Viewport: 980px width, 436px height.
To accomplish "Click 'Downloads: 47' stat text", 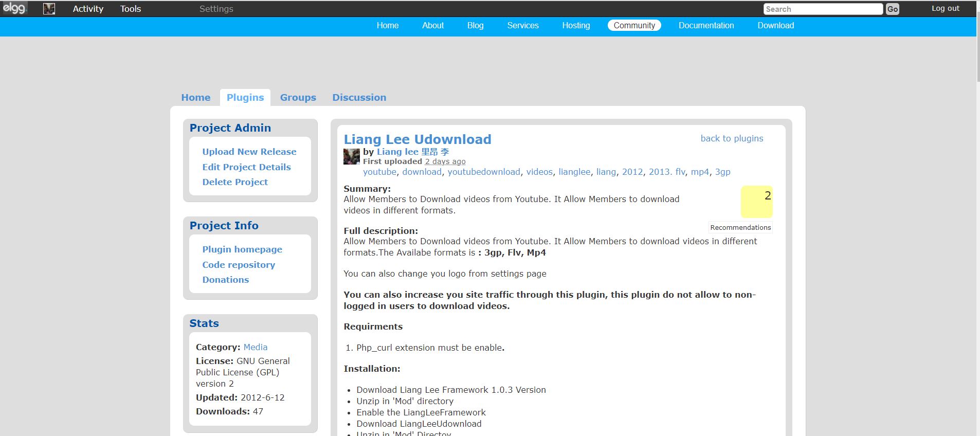I will pyautogui.click(x=229, y=411).
